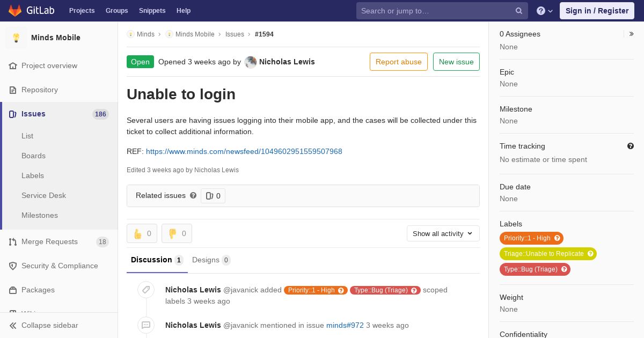Screen dimensions: 644x338
Task: Open Help in top navigation
Action: [x=184, y=11]
